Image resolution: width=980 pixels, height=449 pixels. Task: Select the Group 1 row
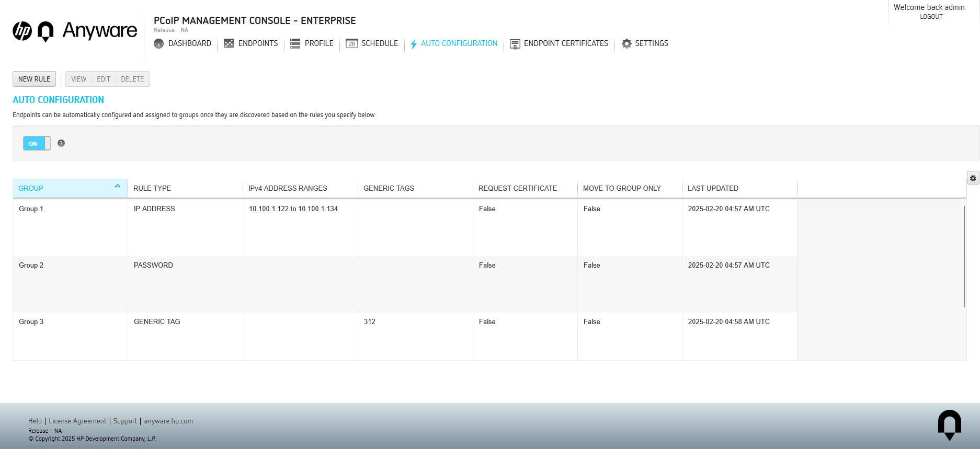pos(405,228)
